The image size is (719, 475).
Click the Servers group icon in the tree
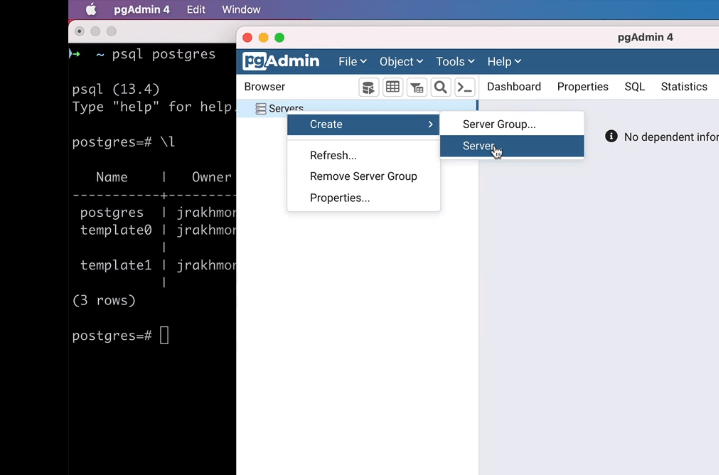(x=260, y=109)
